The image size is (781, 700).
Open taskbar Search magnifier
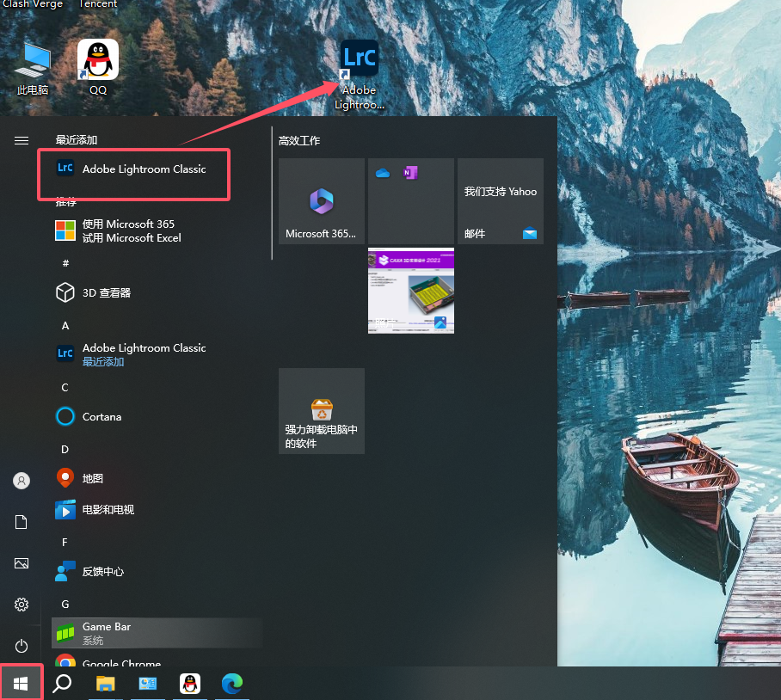click(62, 684)
